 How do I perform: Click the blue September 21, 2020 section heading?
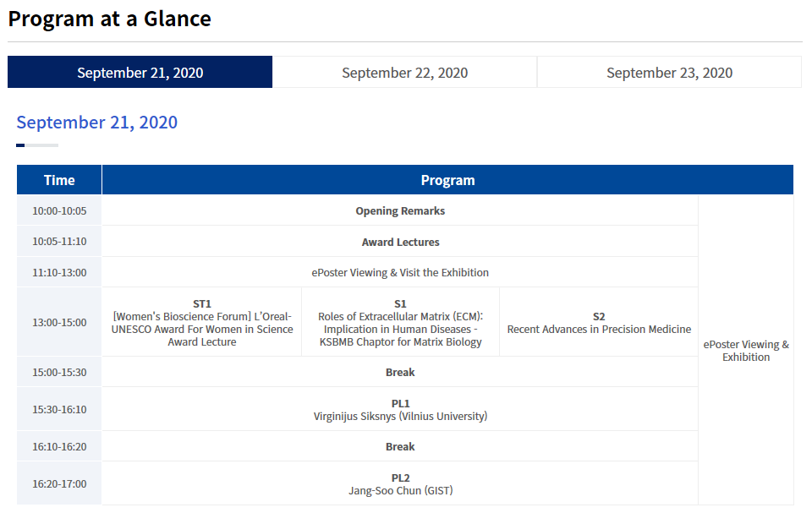[x=97, y=123]
